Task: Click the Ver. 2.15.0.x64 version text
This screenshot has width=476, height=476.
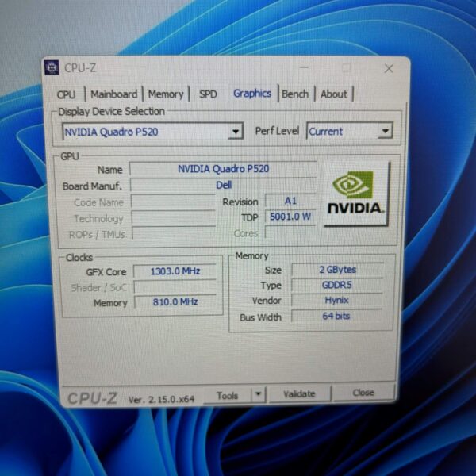Action: click(x=161, y=400)
